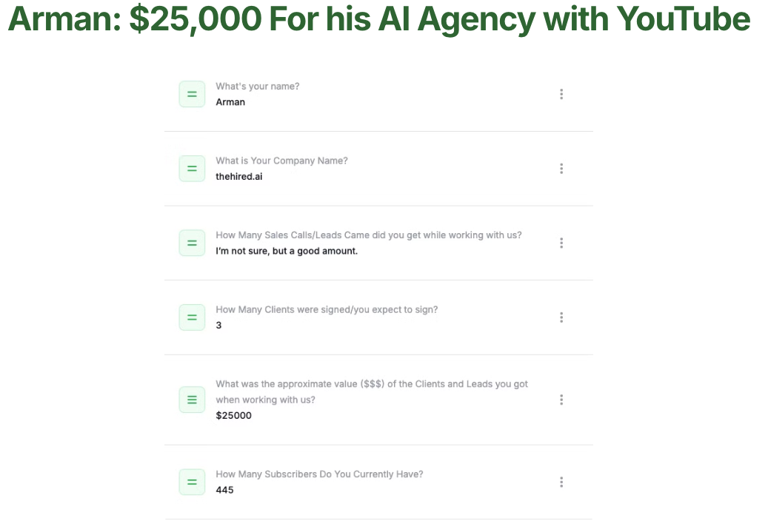Open the more options menu for Subscribers row
This screenshot has width=768, height=532.
[561, 482]
